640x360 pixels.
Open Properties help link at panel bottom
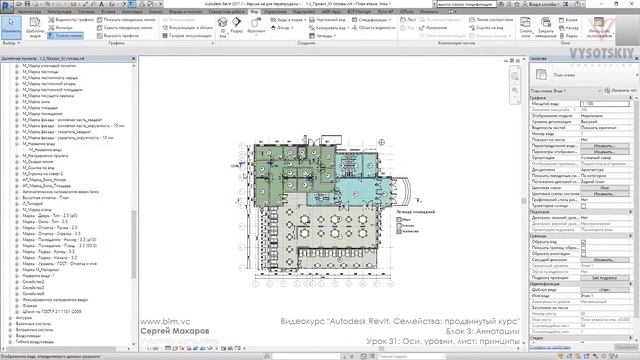[x=550, y=348]
